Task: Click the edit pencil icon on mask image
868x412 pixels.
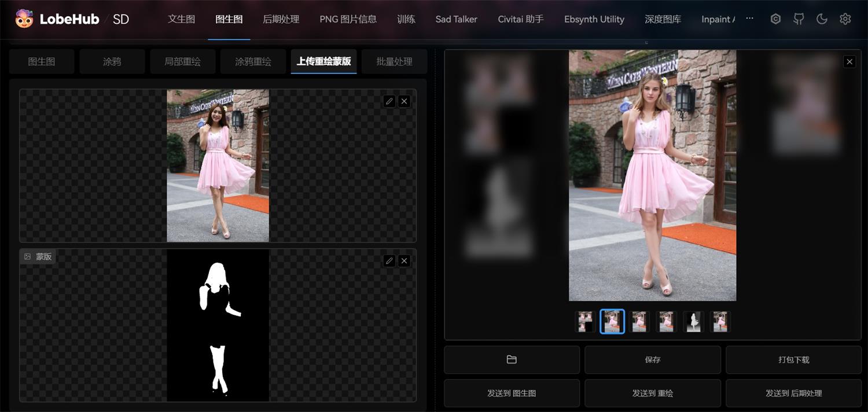Action: point(389,261)
